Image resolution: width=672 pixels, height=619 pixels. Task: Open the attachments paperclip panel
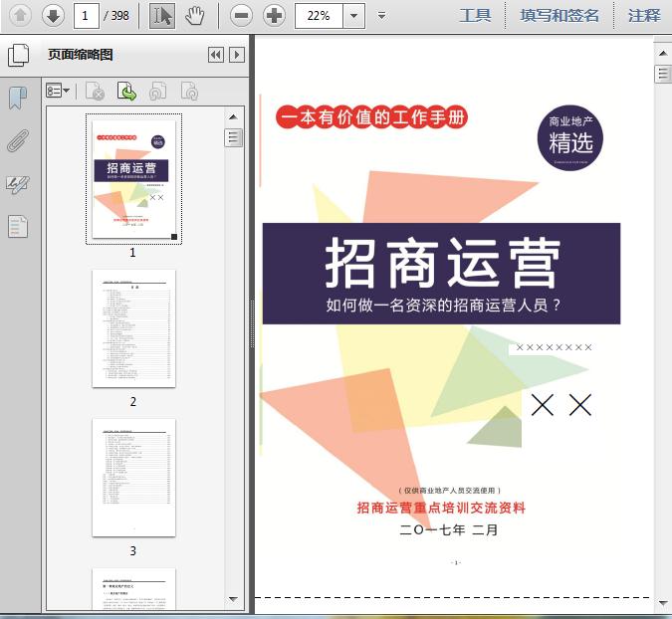click(x=18, y=140)
